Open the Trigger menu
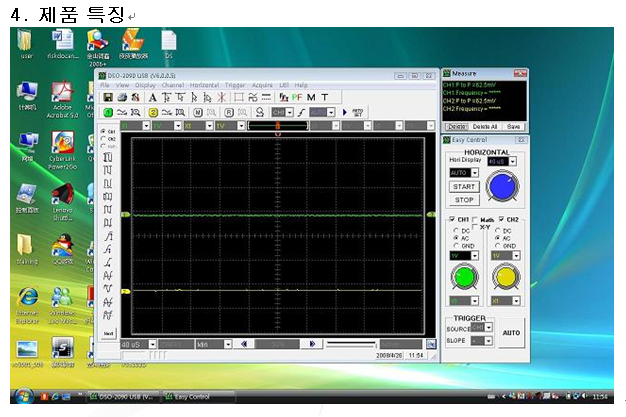Viewport: 626px width, 417px height. pyautogui.click(x=235, y=85)
